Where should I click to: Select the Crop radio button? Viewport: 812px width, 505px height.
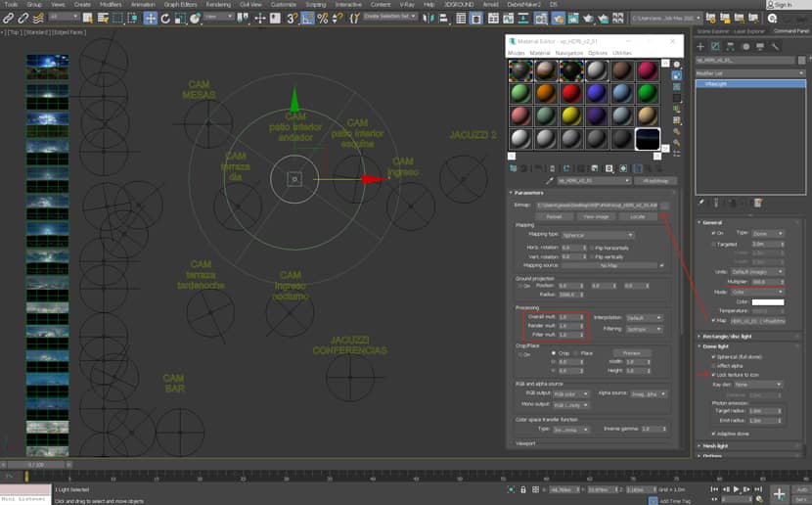pyautogui.click(x=553, y=353)
